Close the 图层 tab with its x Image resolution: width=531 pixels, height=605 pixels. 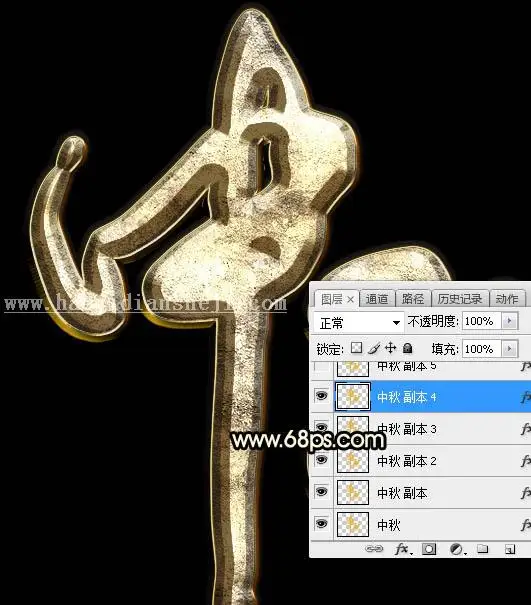click(350, 299)
